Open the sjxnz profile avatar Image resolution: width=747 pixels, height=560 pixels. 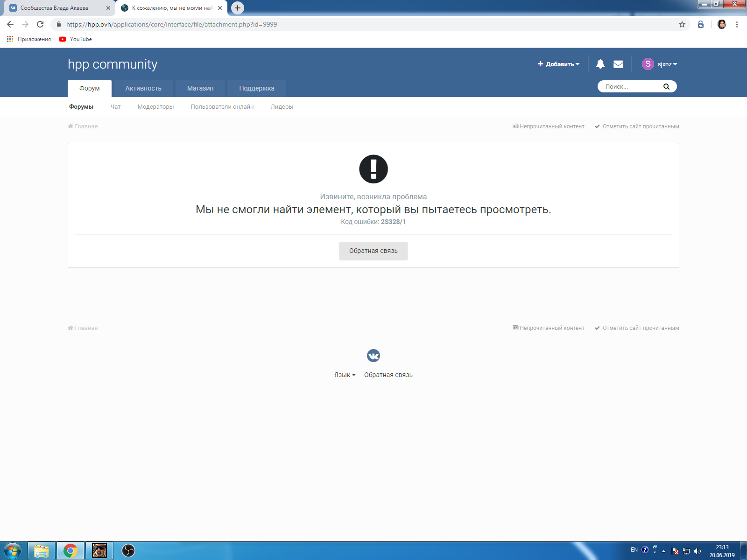[x=648, y=64]
